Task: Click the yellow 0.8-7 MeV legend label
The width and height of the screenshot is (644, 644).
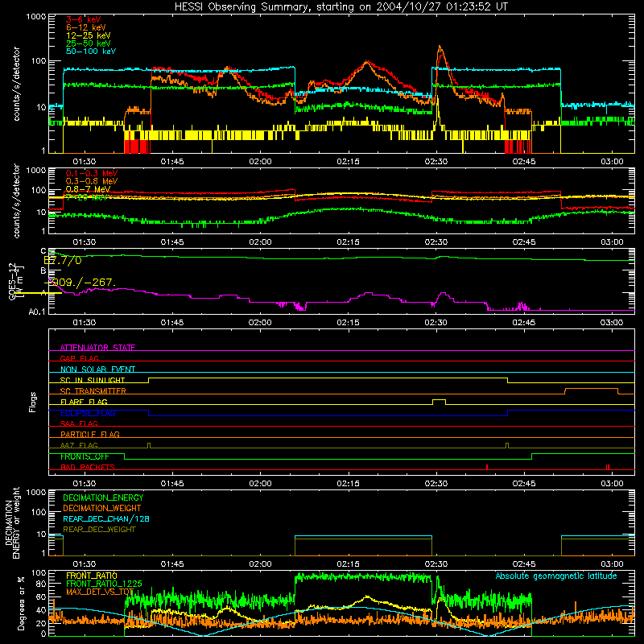Action: pyautogui.click(x=89, y=189)
